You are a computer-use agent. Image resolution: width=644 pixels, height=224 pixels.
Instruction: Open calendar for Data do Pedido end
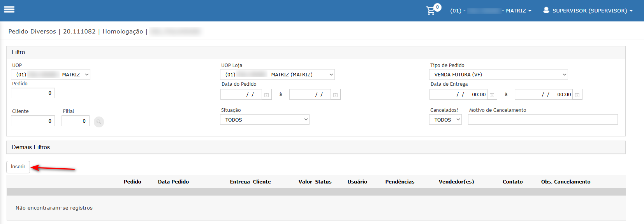click(x=336, y=95)
